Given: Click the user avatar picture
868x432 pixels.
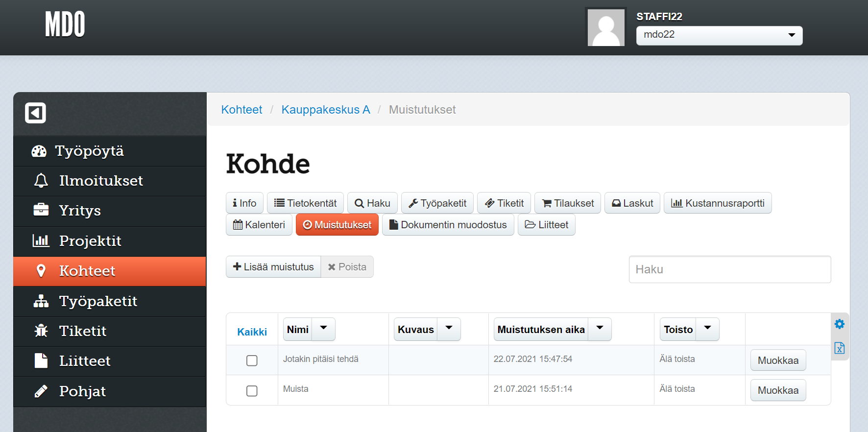Looking at the screenshot, I should tap(606, 27).
